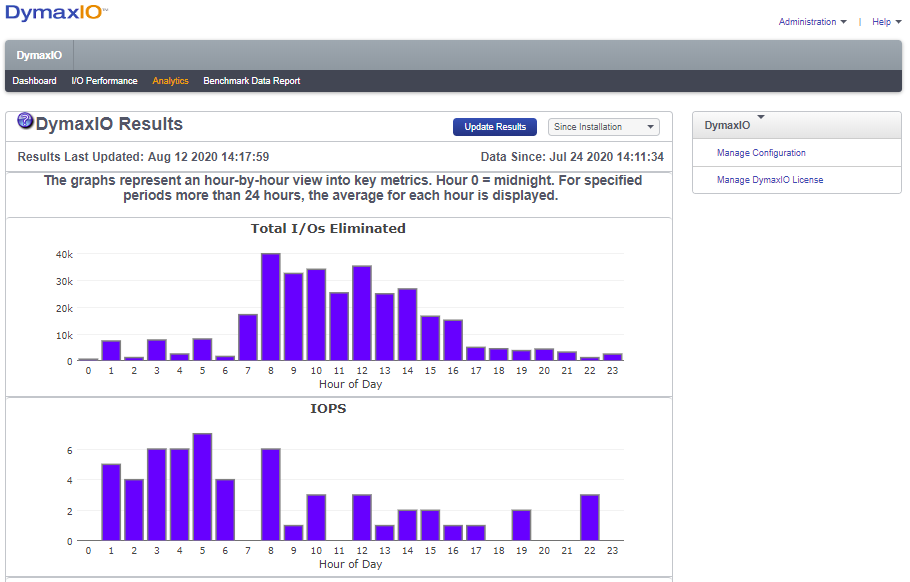Open Manage Configuration
This screenshot has height=582, width=910.
(760, 152)
